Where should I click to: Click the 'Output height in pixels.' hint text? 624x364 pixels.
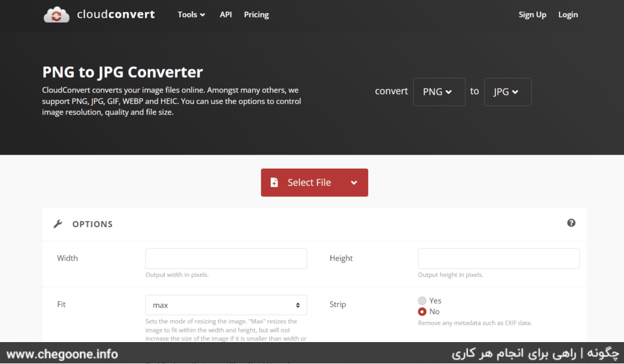pyautogui.click(x=450, y=275)
